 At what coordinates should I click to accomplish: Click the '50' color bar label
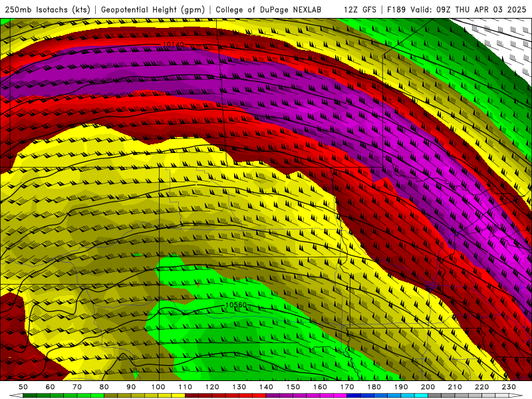[23, 387]
